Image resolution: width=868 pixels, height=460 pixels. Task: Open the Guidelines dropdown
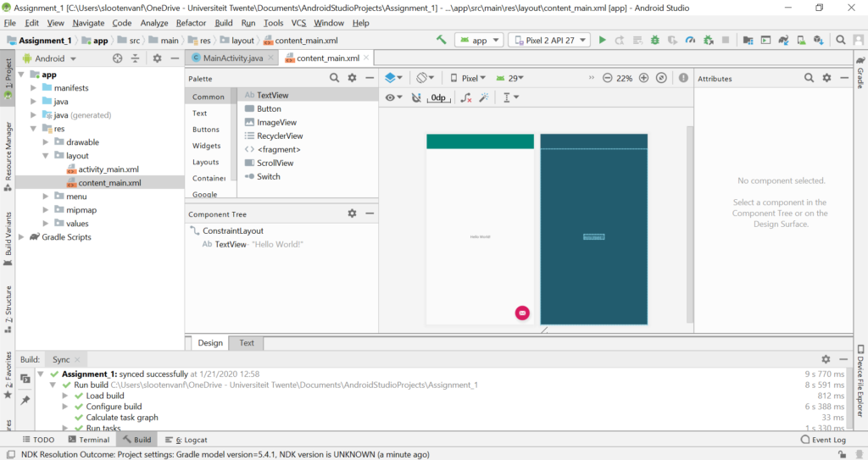[510, 97]
